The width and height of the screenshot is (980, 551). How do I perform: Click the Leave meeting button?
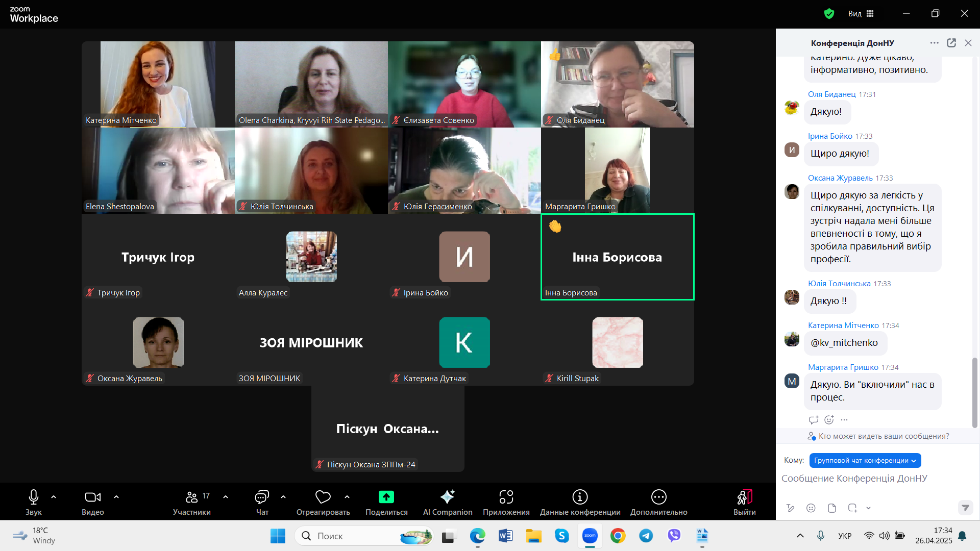(x=744, y=497)
